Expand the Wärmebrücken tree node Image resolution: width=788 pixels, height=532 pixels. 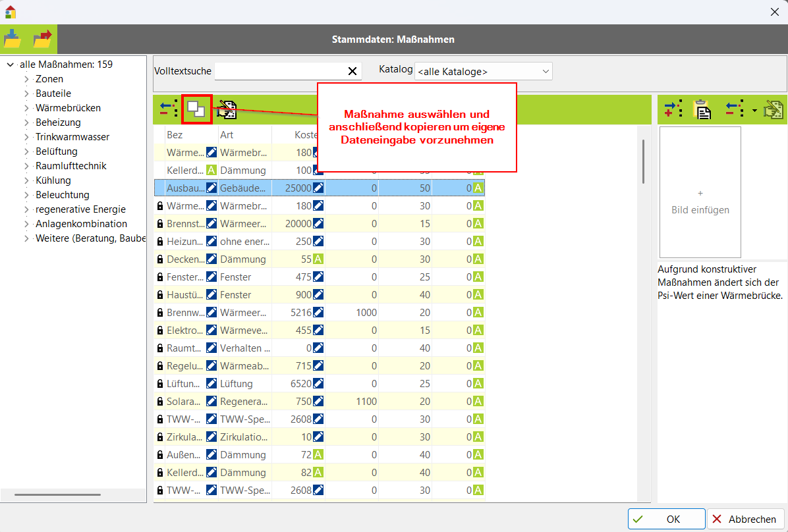click(27, 108)
